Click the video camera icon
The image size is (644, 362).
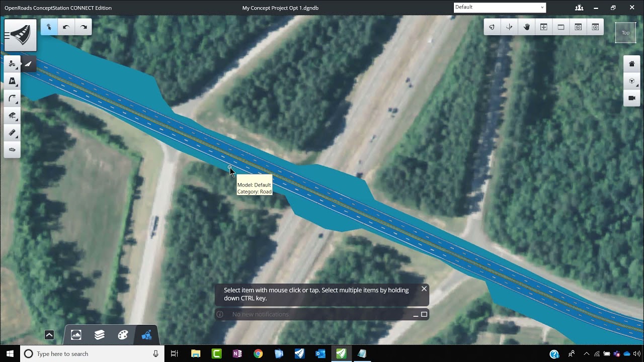632,98
